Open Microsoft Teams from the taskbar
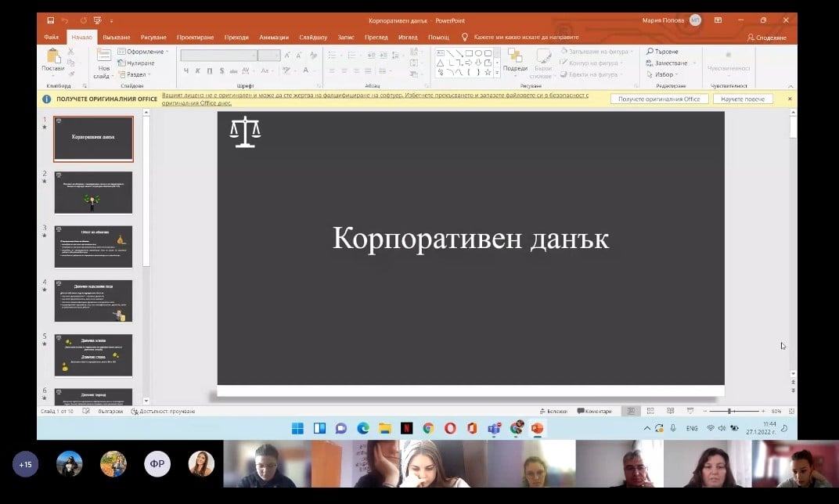This screenshot has width=839, height=504. (494, 428)
